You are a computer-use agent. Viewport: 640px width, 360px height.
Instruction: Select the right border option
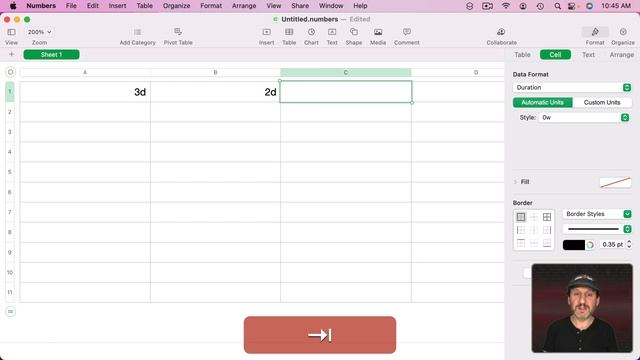click(547, 230)
